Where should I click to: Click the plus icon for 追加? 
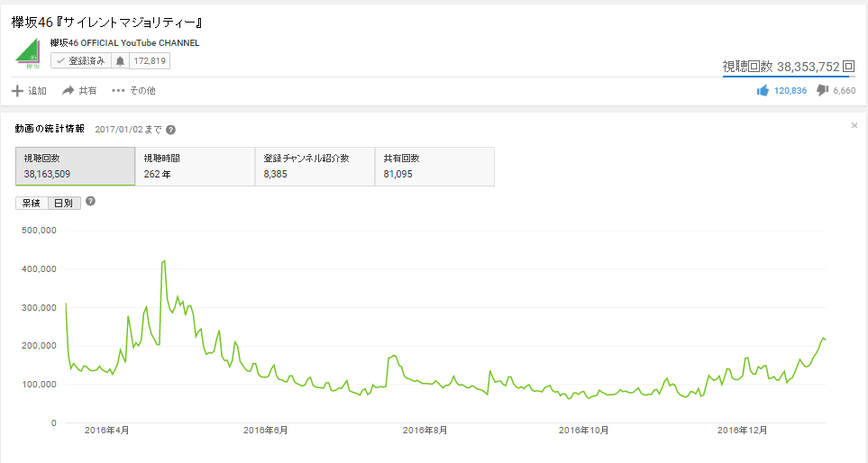(x=17, y=91)
